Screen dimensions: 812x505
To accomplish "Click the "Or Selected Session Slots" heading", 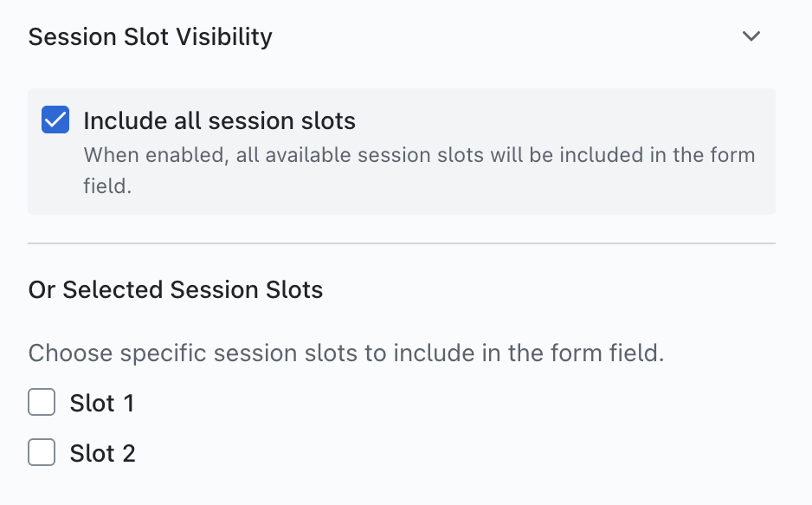I will pyautogui.click(x=176, y=289).
